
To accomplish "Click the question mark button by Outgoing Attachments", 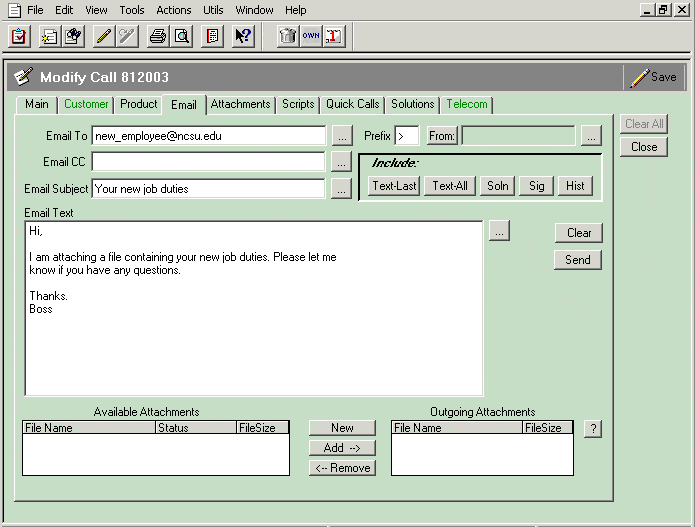I will [x=593, y=429].
